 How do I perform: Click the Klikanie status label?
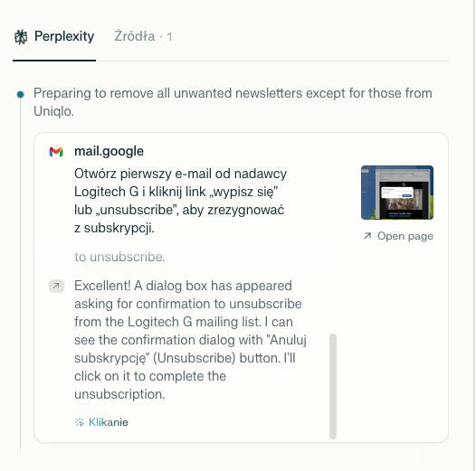[109, 422]
